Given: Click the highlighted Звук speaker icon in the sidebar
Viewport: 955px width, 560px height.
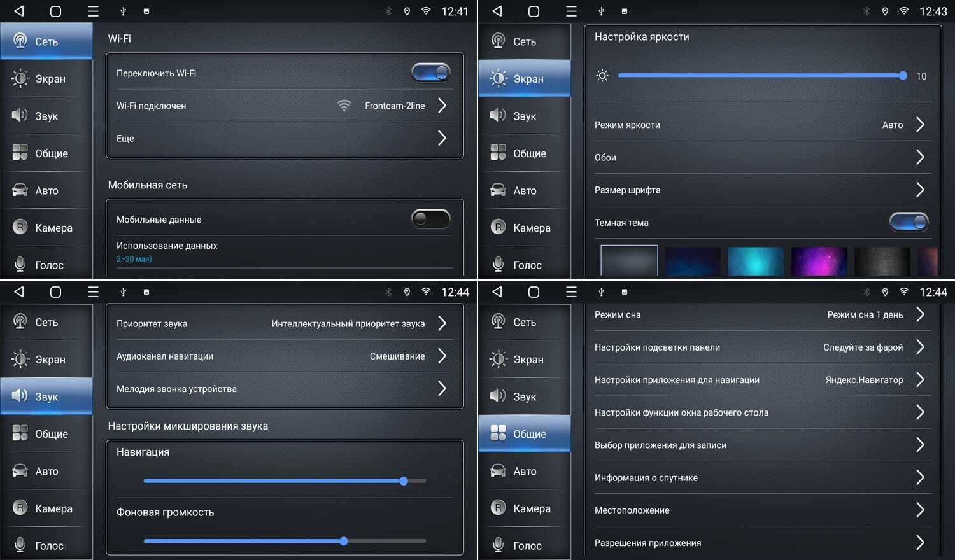Looking at the screenshot, I should (20, 396).
